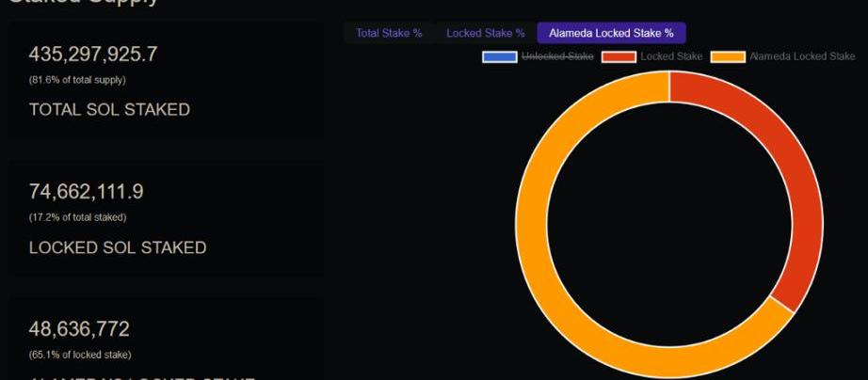This screenshot has height=380, width=868.
Task: Click the (17.2% of total staked) text
Action: pyautogui.click(x=77, y=217)
